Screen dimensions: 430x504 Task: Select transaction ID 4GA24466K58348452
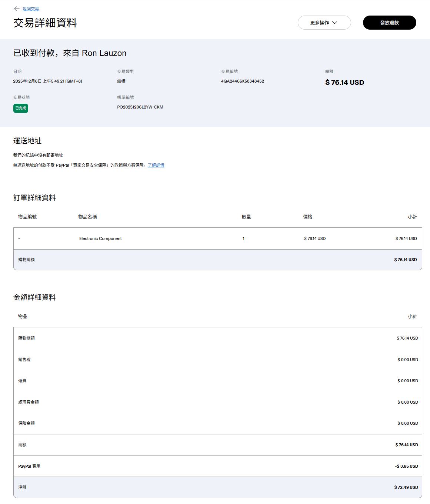tap(242, 81)
